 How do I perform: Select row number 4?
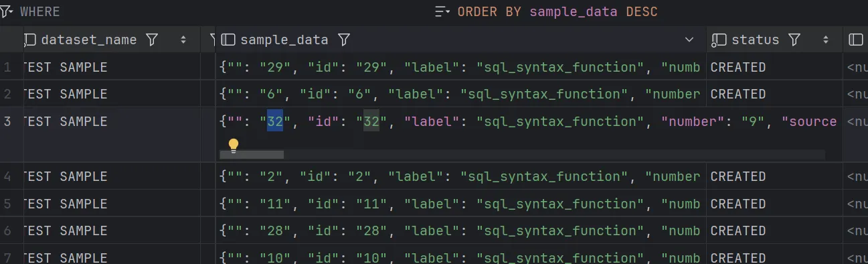[7, 176]
